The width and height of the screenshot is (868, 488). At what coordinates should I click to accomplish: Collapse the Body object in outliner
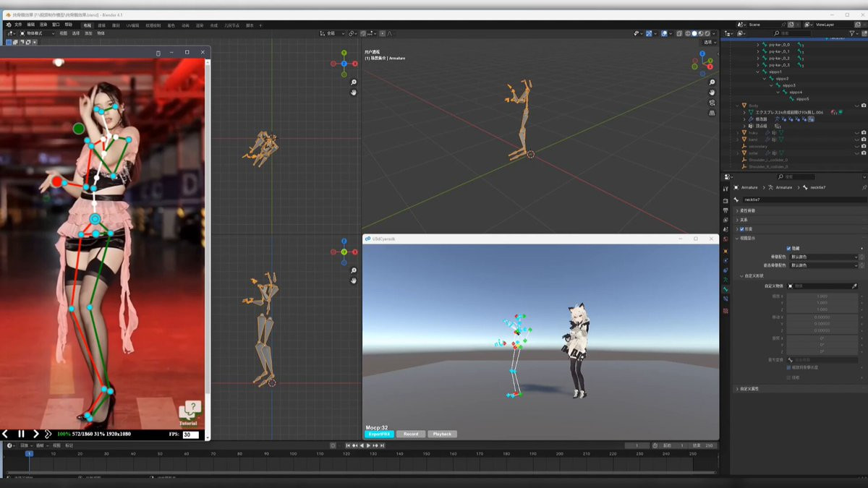click(x=737, y=106)
